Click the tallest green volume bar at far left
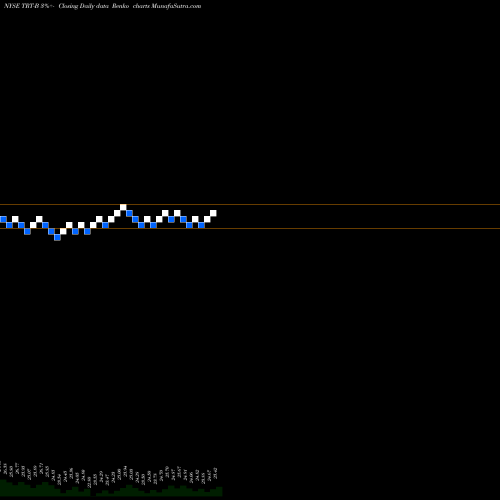 point(3,488)
